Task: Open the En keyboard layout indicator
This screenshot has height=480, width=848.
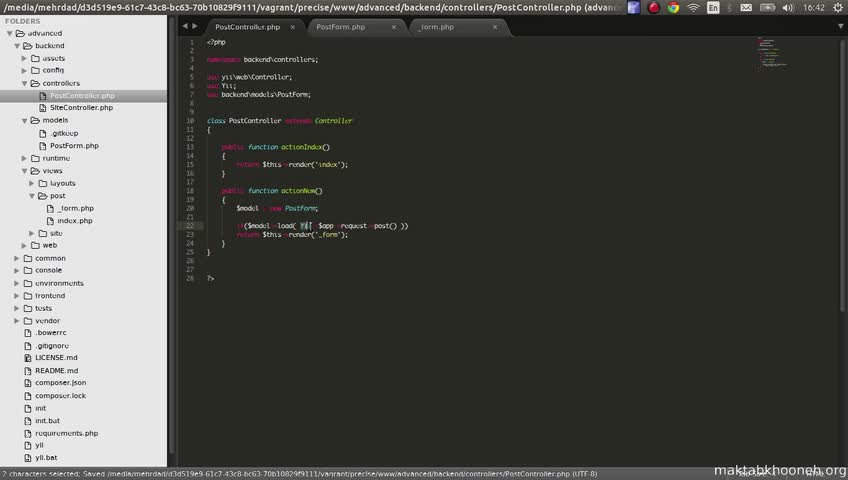Action: (x=713, y=8)
